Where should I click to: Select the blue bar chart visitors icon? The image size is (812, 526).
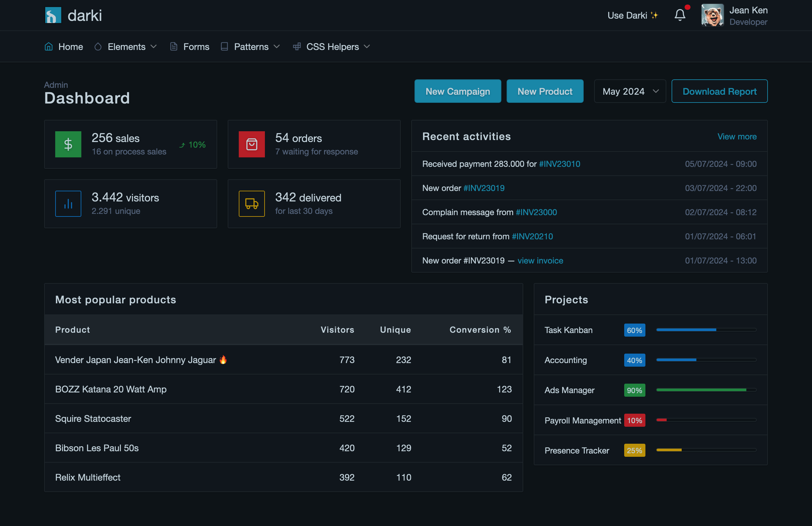68,204
